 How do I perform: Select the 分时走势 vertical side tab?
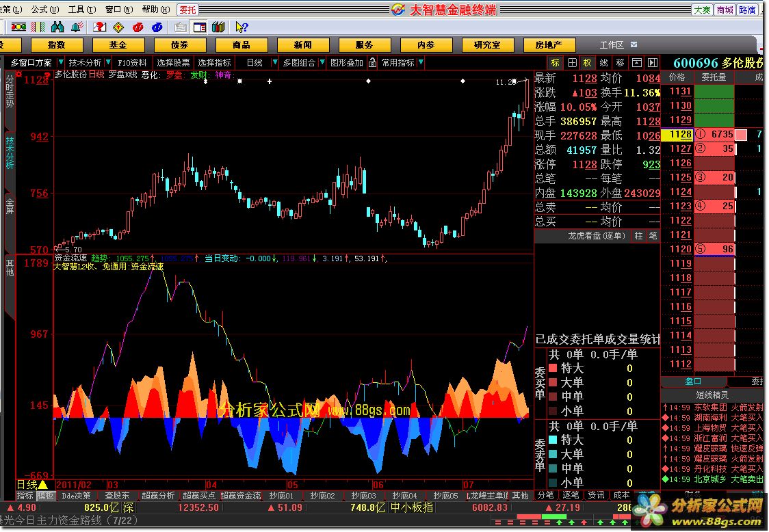point(10,91)
